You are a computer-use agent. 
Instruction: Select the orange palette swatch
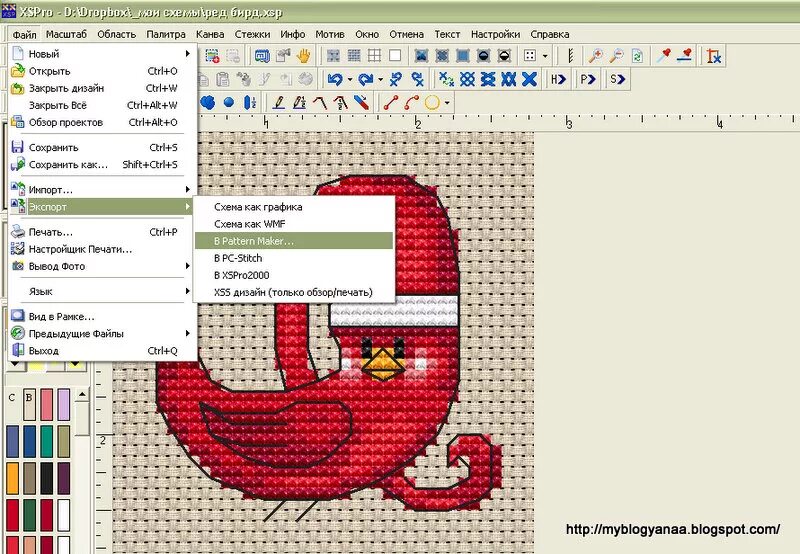pyautogui.click(x=12, y=478)
